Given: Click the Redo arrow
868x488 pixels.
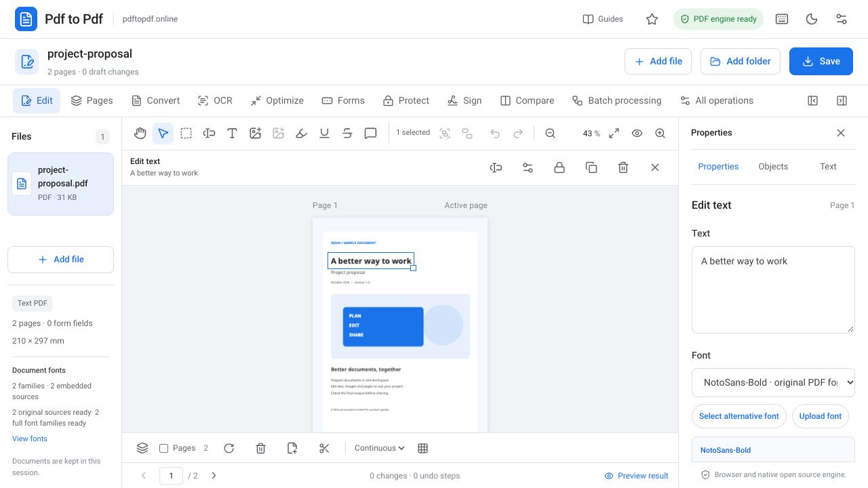Looking at the screenshot, I should [x=518, y=134].
